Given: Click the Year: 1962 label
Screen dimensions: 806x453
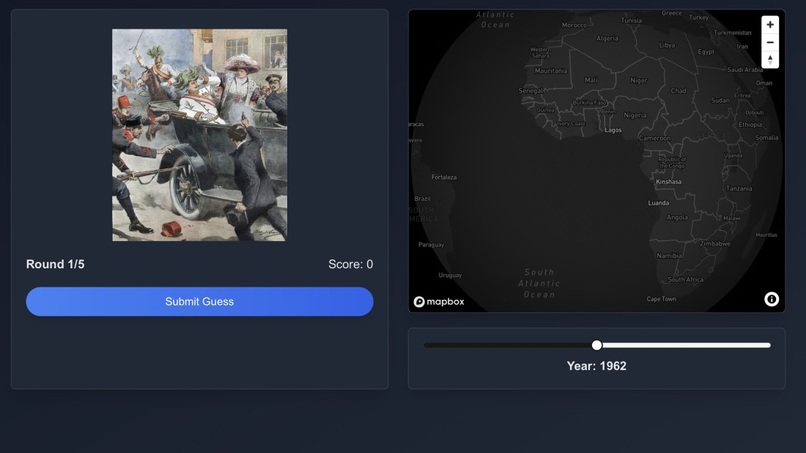Looking at the screenshot, I should [x=596, y=366].
